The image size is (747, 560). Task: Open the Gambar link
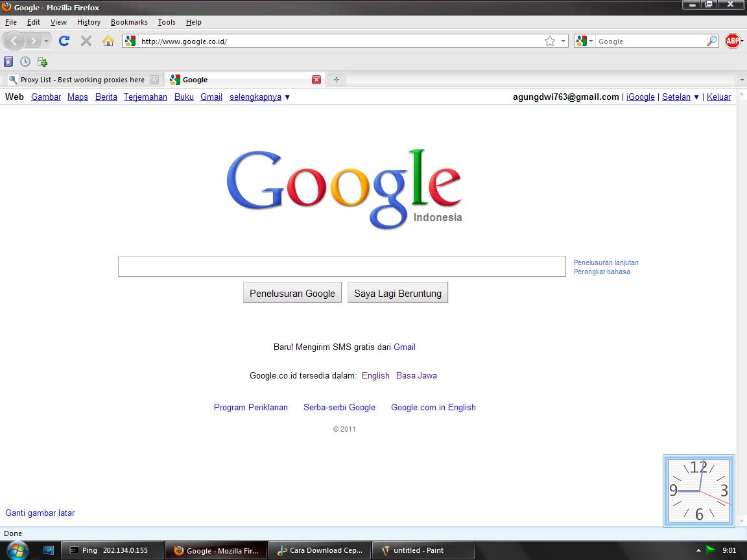46,97
